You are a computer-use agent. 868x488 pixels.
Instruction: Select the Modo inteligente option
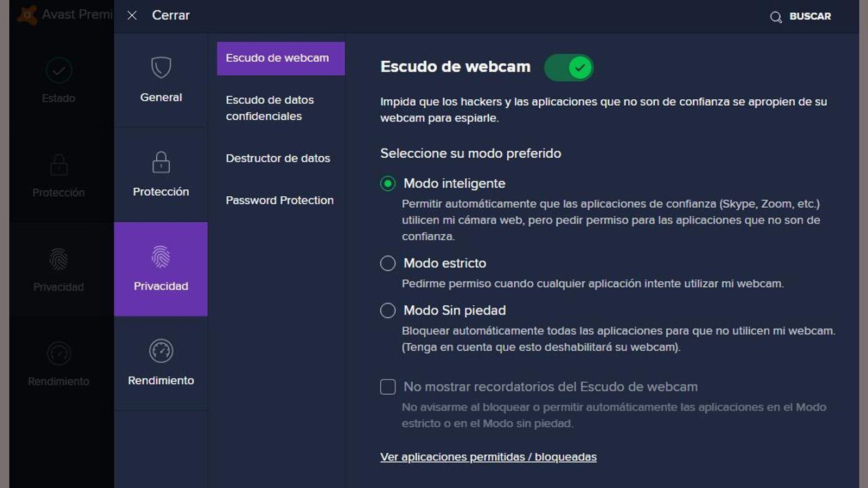pyautogui.click(x=387, y=183)
